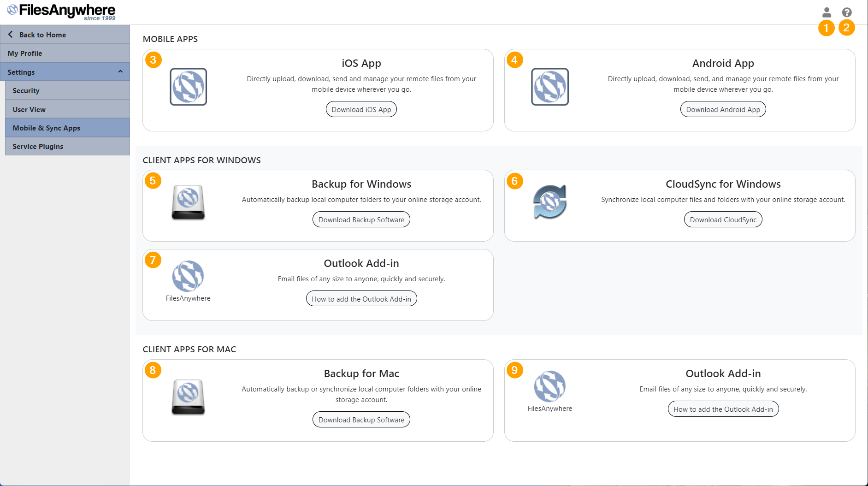Open How to add Outlook Add-in for Mac
Image resolution: width=868 pixels, height=486 pixels.
tap(723, 409)
